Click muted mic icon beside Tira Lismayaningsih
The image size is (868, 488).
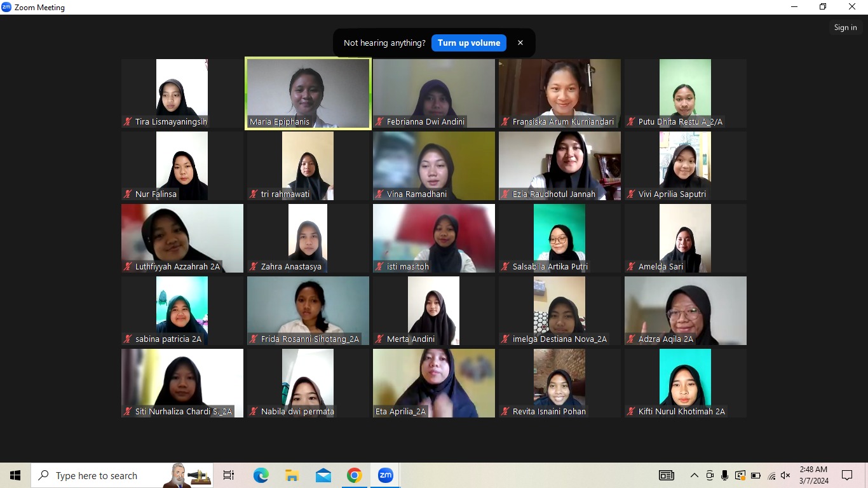[128, 121]
